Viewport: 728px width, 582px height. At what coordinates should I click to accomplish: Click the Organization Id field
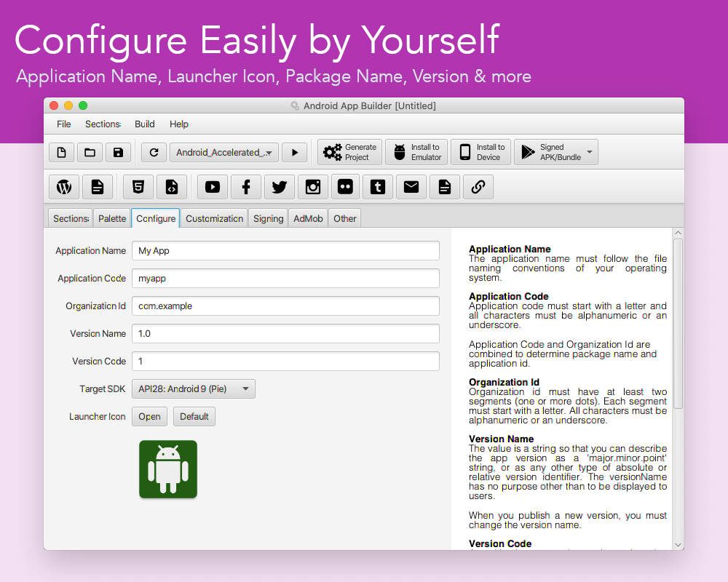point(285,306)
